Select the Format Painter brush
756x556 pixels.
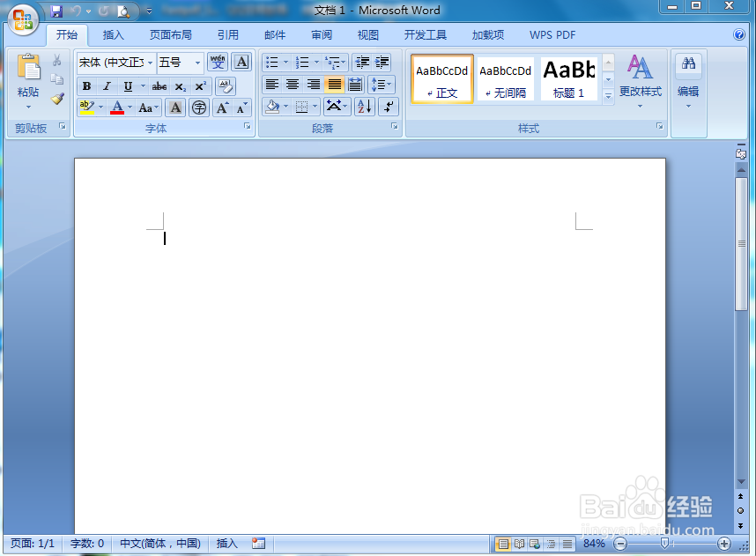click(x=57, y=99)
